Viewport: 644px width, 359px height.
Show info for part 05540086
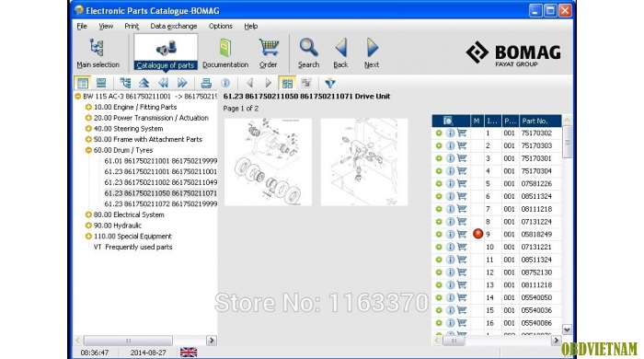[450, 323]
